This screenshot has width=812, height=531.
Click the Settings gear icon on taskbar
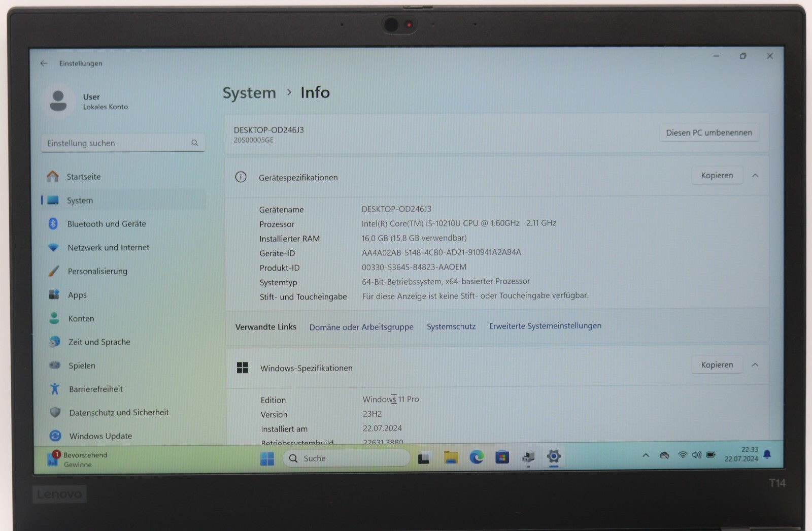point(553,458)
